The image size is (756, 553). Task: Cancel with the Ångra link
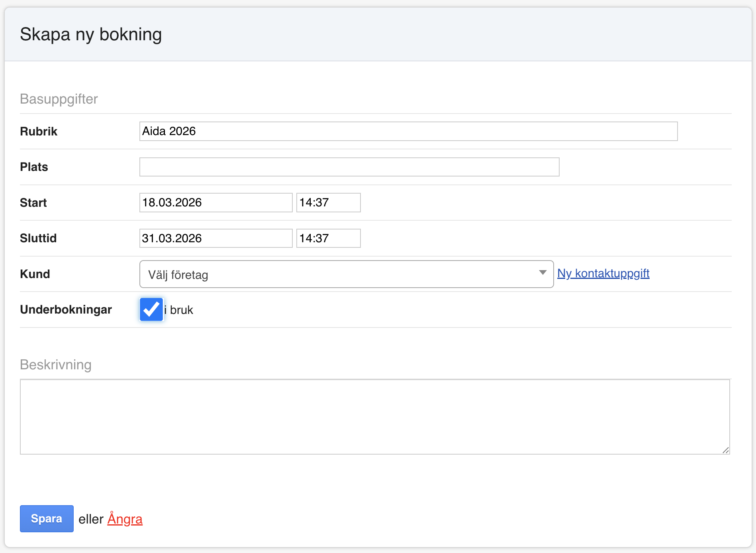click(125, 519)
